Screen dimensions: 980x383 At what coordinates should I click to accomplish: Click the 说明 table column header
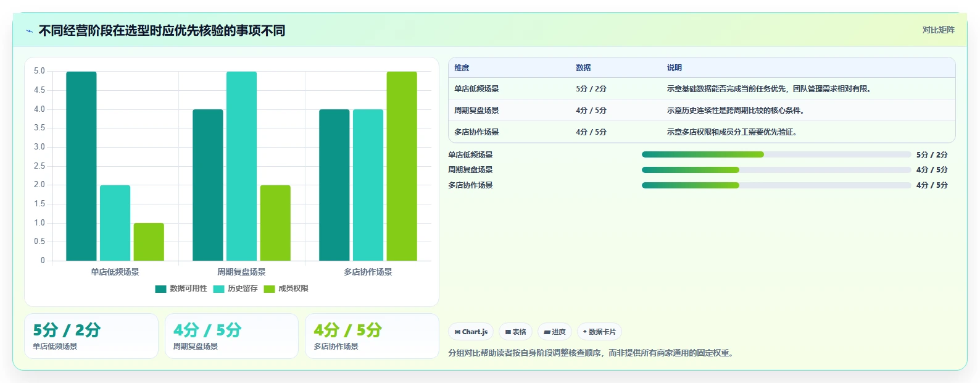pyautogui.click(x=674, y=68)
